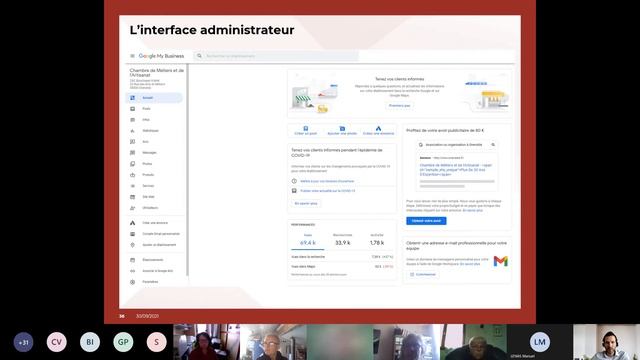Image resolution: width=640 pixels, height=360 pixels.
Task: Select the Recherches 33,9 k performance tab
Action: (342, 240)
